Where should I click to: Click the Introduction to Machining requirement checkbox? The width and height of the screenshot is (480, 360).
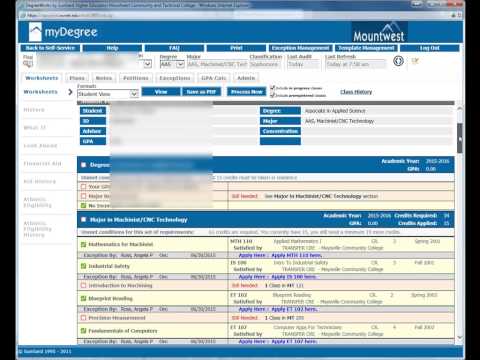(x=84, y=285)
